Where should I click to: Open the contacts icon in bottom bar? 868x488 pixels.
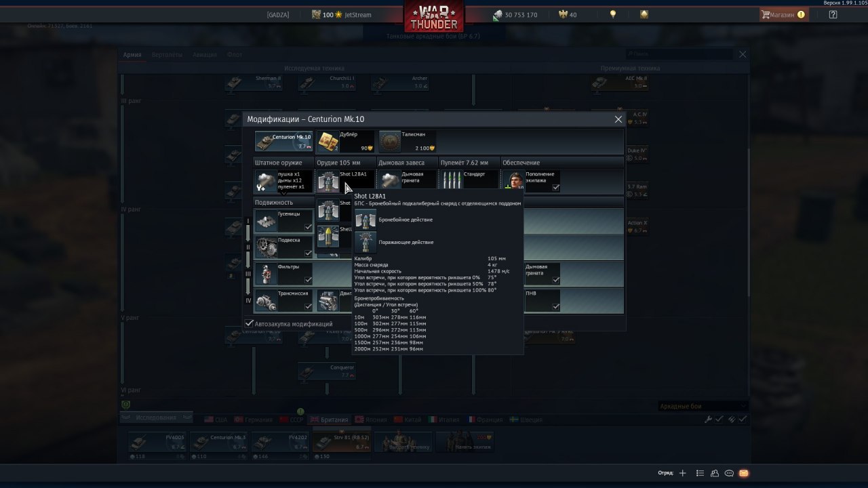[x=715, y=473]
